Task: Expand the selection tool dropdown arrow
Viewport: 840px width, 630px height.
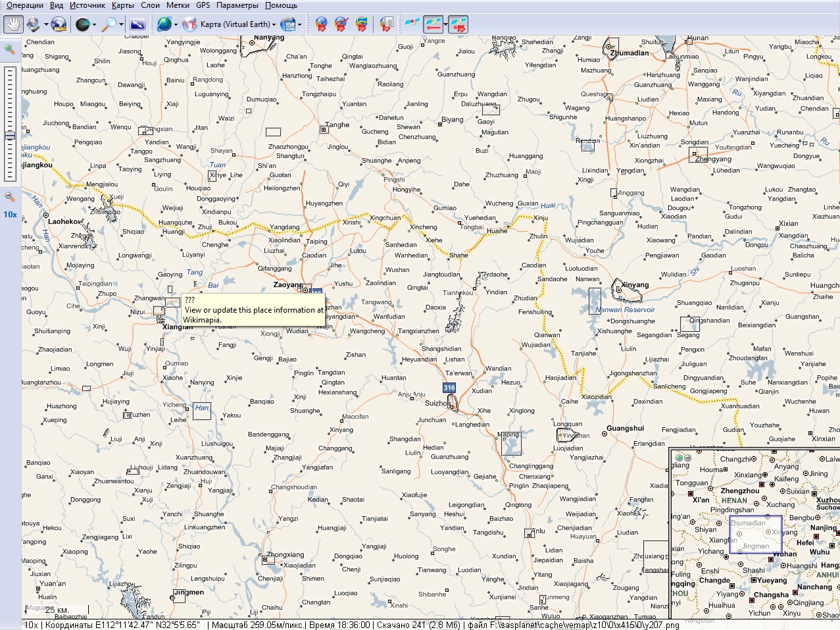Action: 46,24
